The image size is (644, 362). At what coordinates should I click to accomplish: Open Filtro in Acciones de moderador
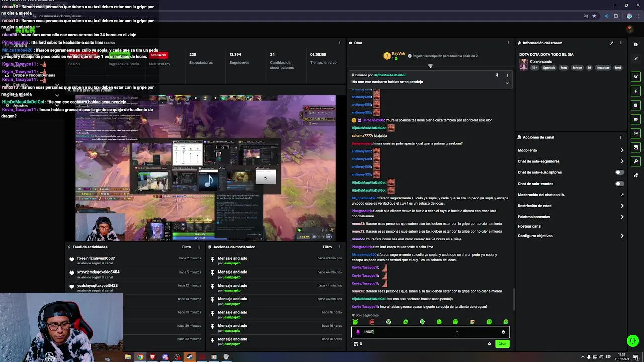pos(327,247)
